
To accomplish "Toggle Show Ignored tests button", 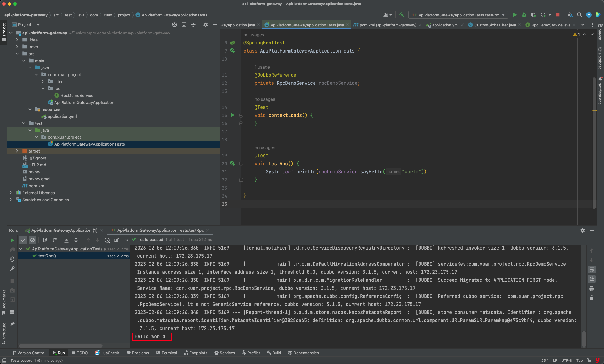I will (33, 240).
